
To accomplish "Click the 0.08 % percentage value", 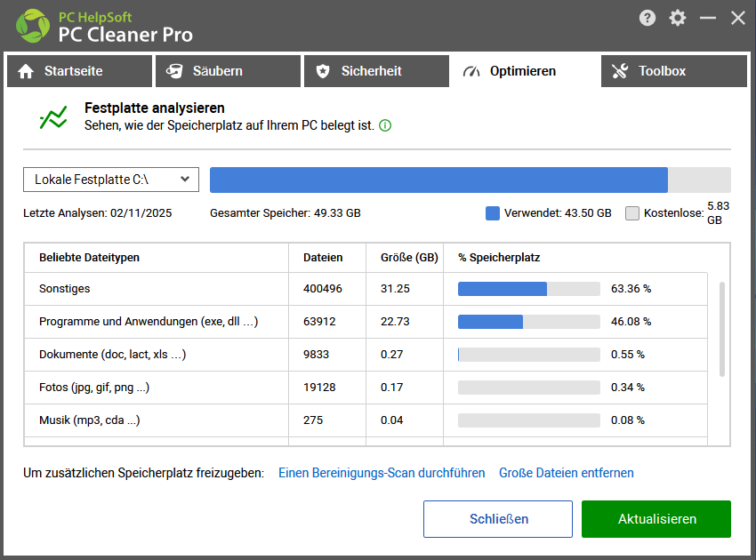I will point(627,420).
